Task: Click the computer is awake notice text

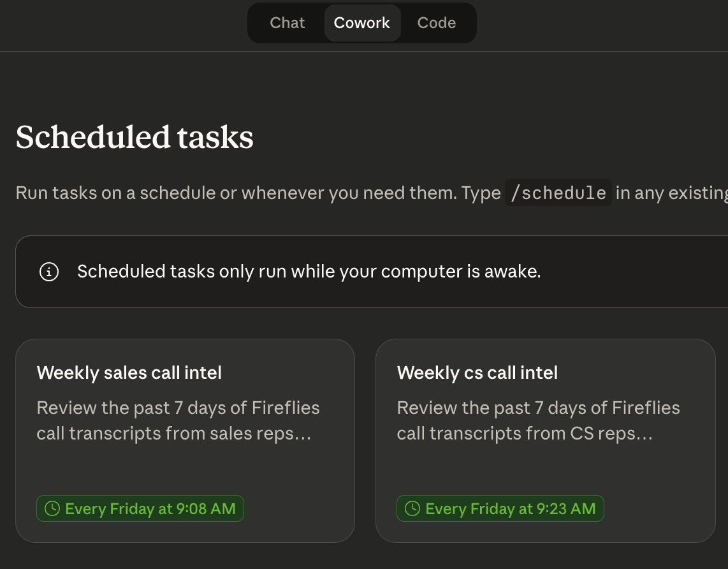Action: pos(309,272)
